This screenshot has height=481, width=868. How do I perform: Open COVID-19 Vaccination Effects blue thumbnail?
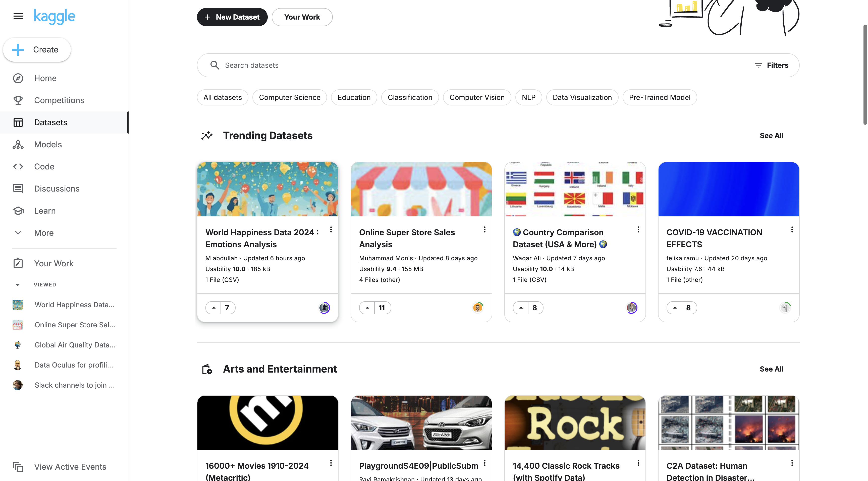click(x=729, y=189)
